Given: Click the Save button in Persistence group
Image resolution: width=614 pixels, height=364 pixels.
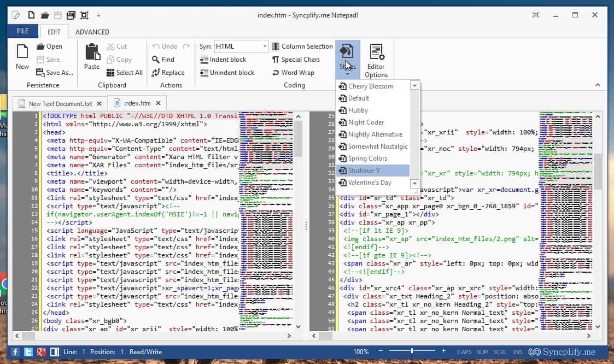Looking at the screenshot, I should pyautogui.click(x=48, y=60).
